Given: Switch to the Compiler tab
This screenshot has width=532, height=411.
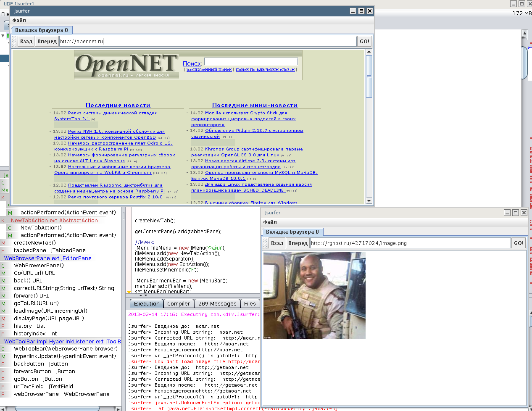Looking at the screenshot, I should pos(179,303).
